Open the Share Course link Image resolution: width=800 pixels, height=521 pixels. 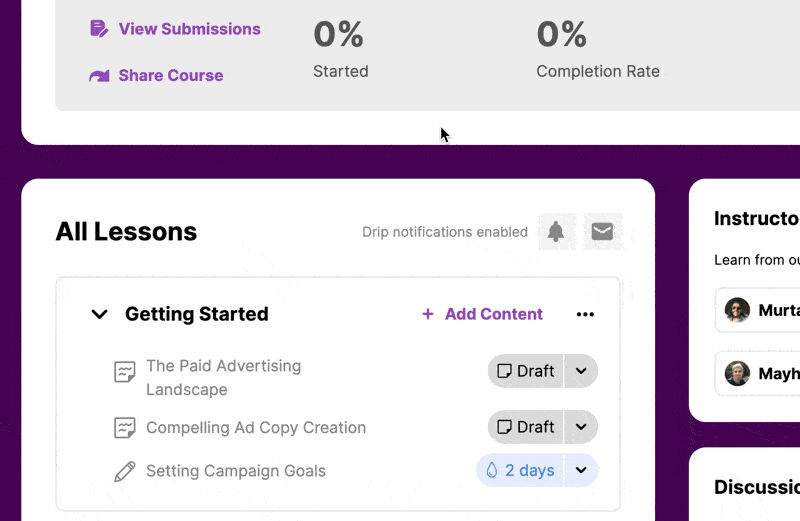tap(170, 76)
